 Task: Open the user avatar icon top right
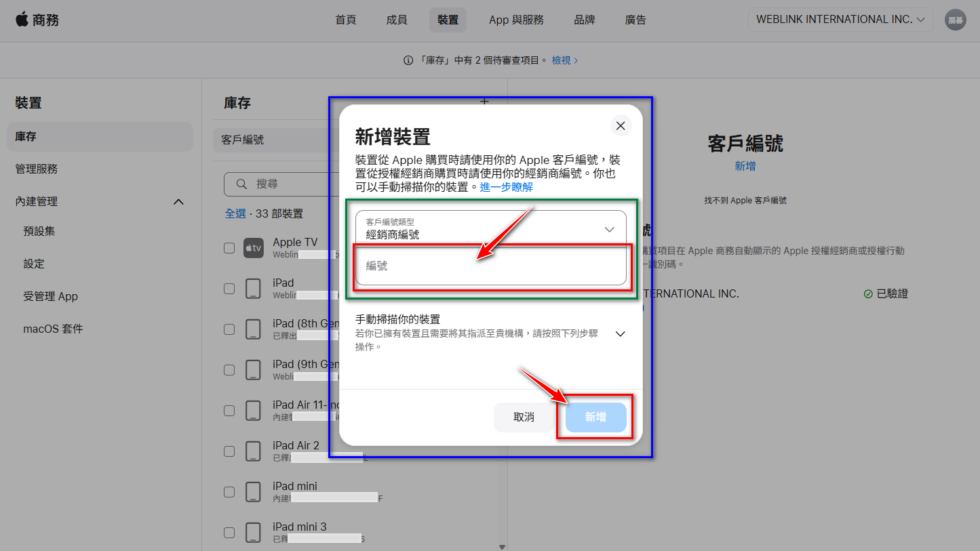coord(956,20)
